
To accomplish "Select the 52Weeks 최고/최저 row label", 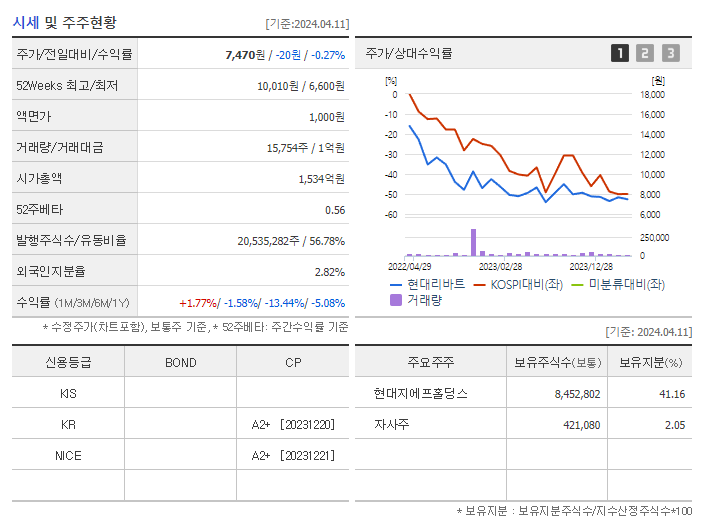I will [x=67, y=85].
